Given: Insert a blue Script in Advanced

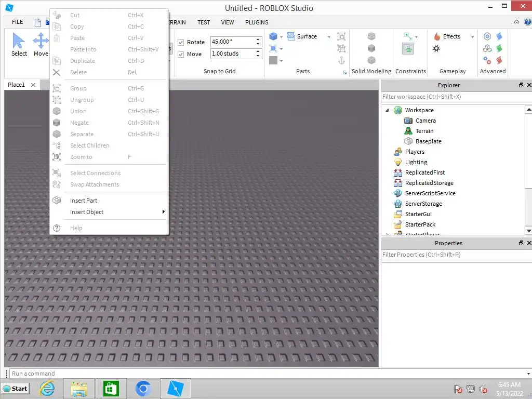Looking at the screenshot, I should [499, 36].
